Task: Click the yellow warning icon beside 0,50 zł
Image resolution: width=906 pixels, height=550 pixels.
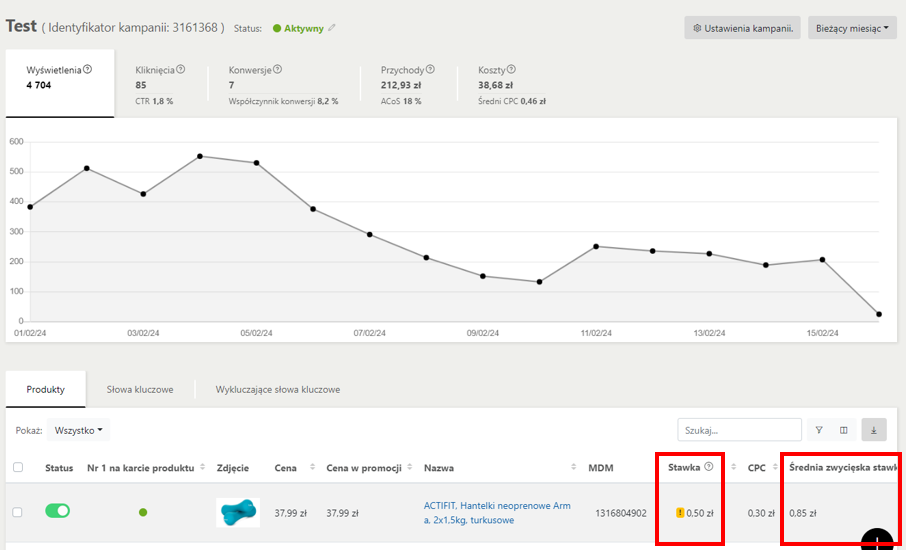Action: coord(680,513)
